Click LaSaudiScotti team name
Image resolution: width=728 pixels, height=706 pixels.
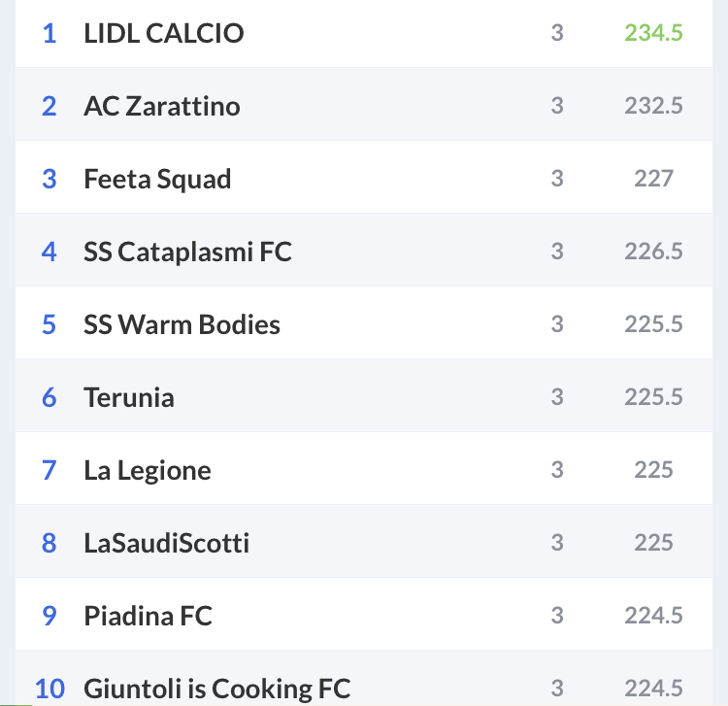coord(166,543)
